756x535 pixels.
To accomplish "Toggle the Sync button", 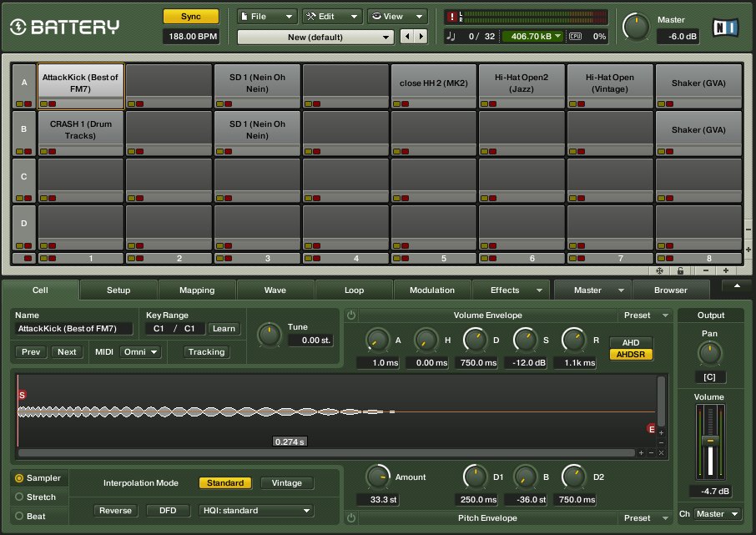I will pos(191,17).
